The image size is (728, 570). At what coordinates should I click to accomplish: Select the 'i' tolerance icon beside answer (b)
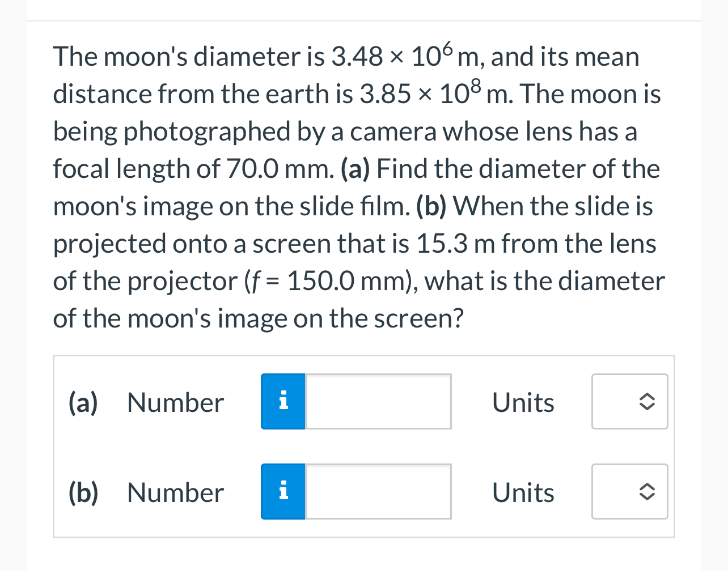[x=283, y=492]
